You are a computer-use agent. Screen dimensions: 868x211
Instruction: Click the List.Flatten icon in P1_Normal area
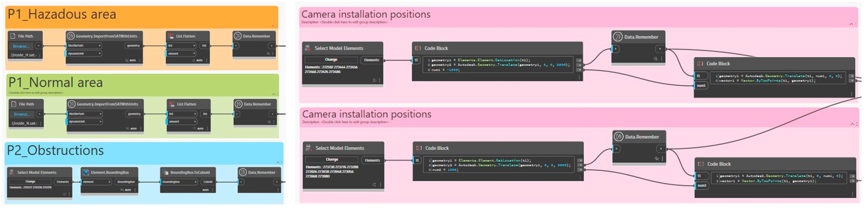[172, 104]
